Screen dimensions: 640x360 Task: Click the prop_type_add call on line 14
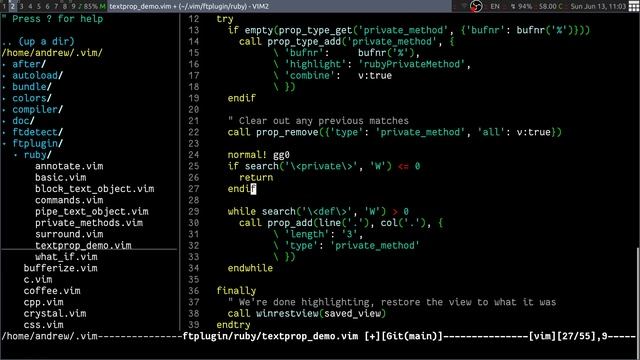(x=305, y=41)
